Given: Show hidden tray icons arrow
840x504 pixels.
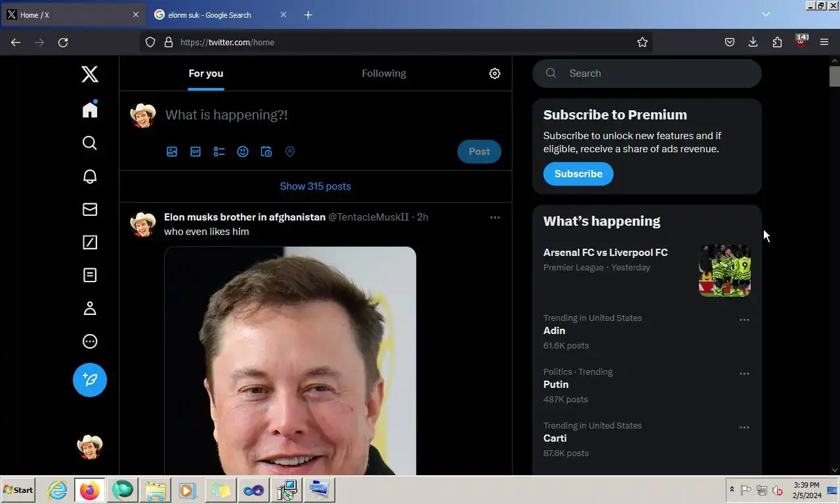Looking at the screenshot, I should click(x=732, y=490).
